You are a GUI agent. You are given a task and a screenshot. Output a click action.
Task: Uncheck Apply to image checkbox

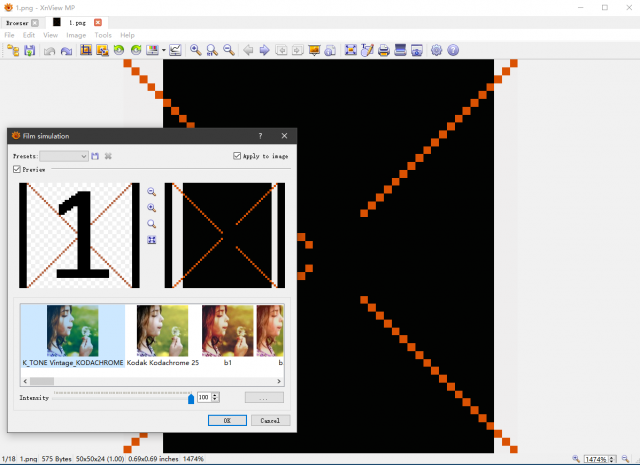pos(237,156)
